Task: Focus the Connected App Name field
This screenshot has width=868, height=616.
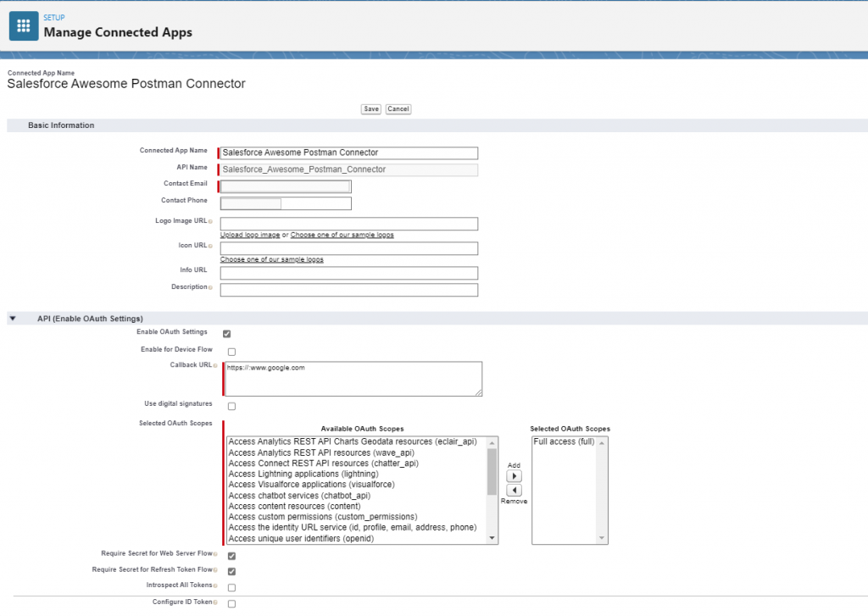Action: [x=348, y=153]
